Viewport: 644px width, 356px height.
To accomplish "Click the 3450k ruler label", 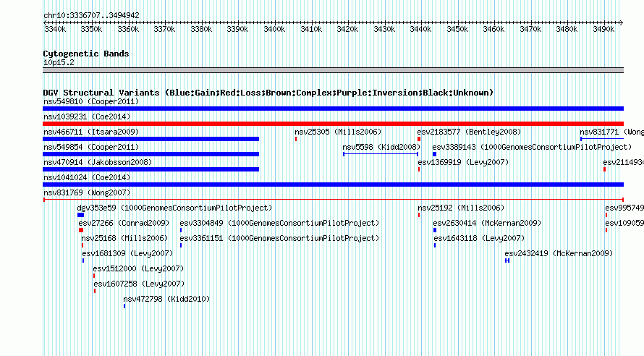I will (x=457, y=29).
